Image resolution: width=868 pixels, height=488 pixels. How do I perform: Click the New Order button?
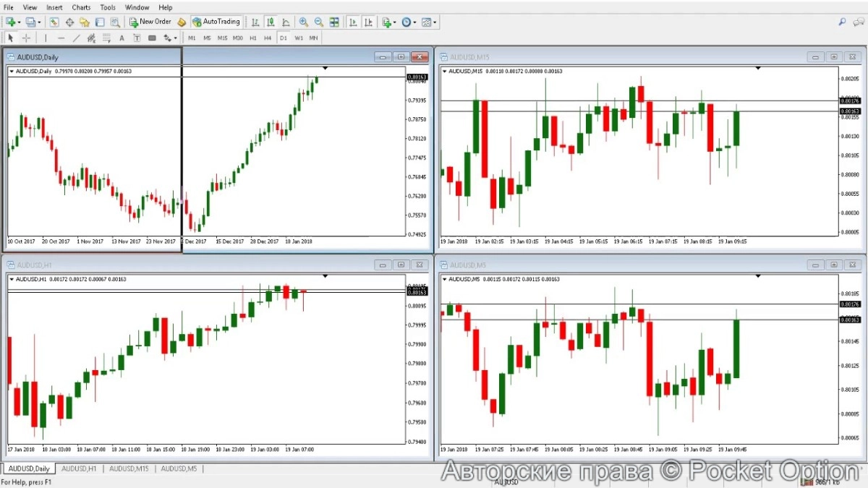point(150,22)
